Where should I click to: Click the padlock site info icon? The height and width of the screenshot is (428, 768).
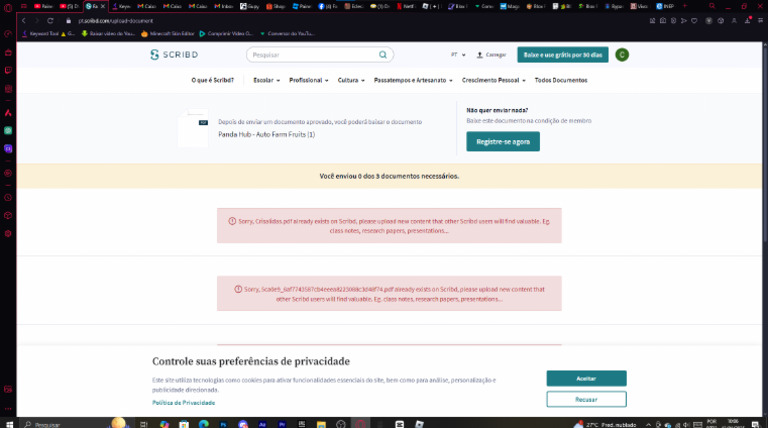[68, 21]
